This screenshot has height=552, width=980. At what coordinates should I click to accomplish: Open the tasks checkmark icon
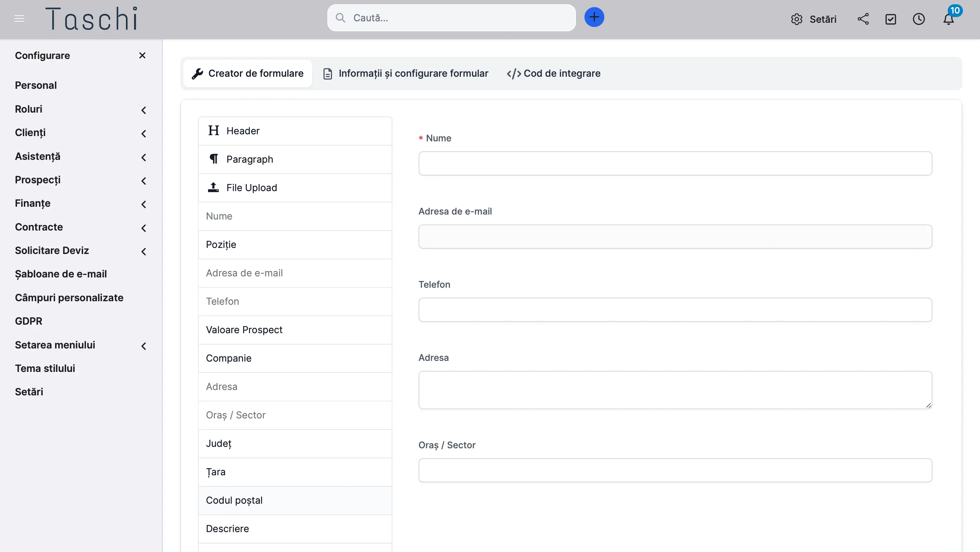point(891,19)
